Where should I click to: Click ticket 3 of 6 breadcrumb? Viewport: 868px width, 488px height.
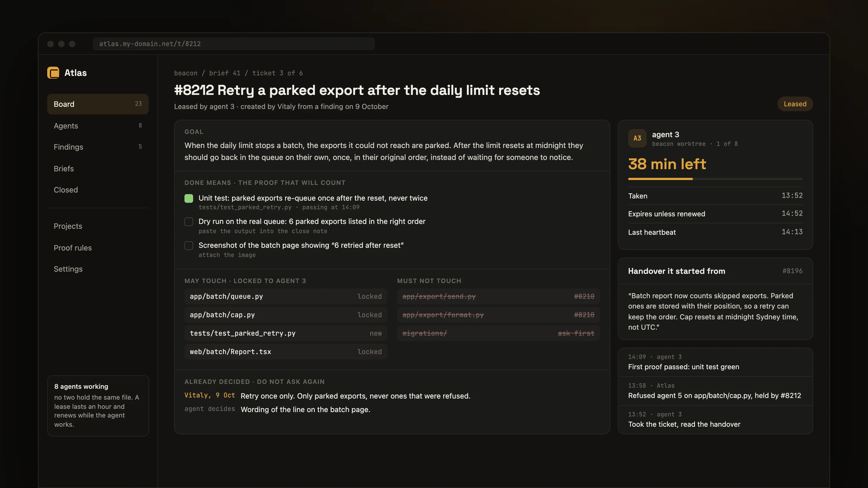point(277,73)
